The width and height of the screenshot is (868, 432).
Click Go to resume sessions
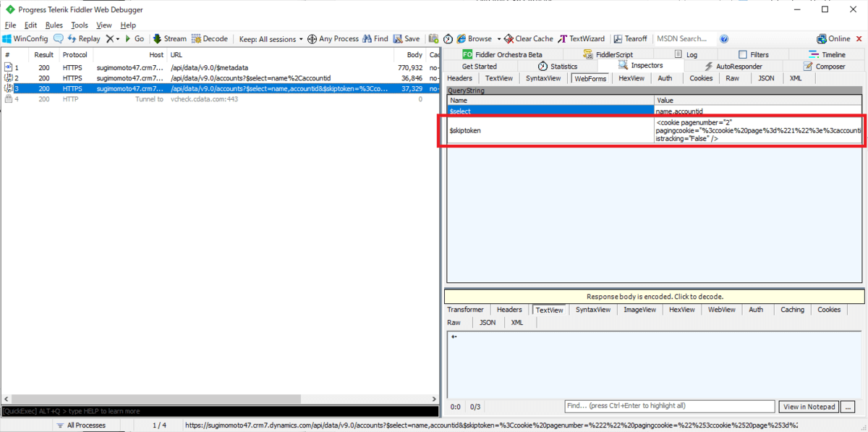pyautogui.click(x=135, y=39)
